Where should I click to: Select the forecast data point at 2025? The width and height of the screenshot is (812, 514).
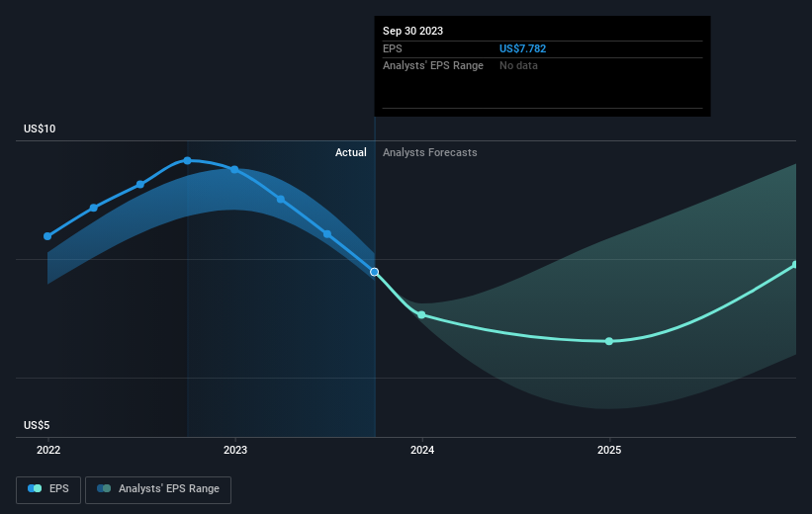(x=609, y=341)
